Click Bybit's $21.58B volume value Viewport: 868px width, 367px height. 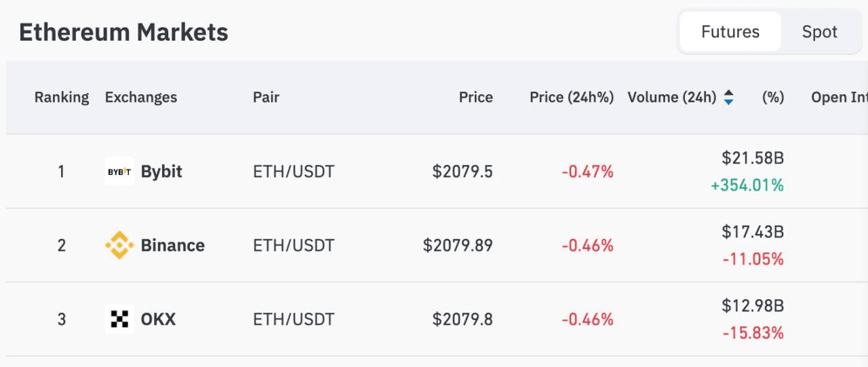point(753,159)
